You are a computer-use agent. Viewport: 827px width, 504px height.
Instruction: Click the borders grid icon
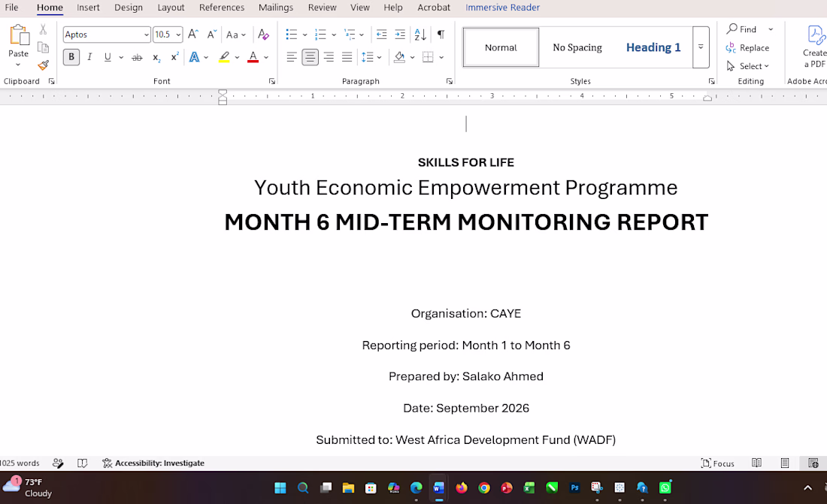(x=428, y=57)
